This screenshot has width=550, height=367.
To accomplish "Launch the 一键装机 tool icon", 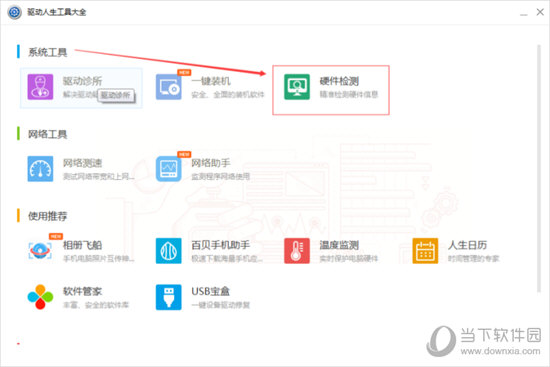I will (169, 87).
